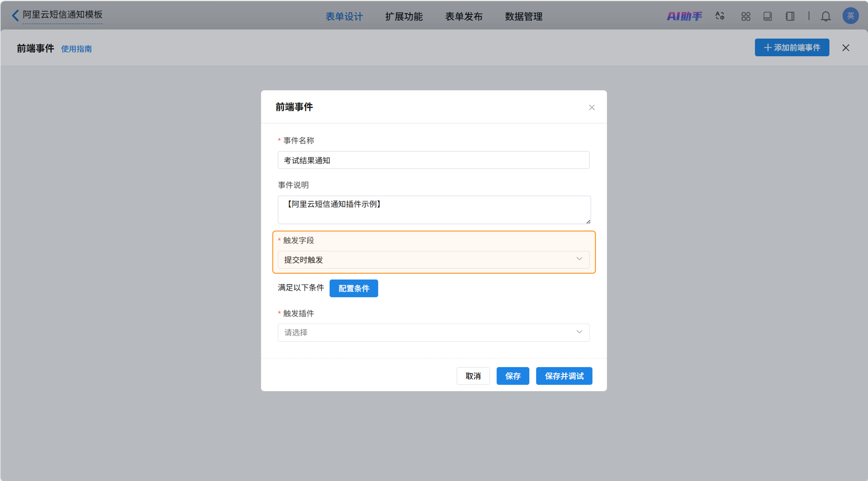Switch to the 数据管理 tab
This screenshot has width=868, height=481.
pyautogui.click(x=523, y=17)
